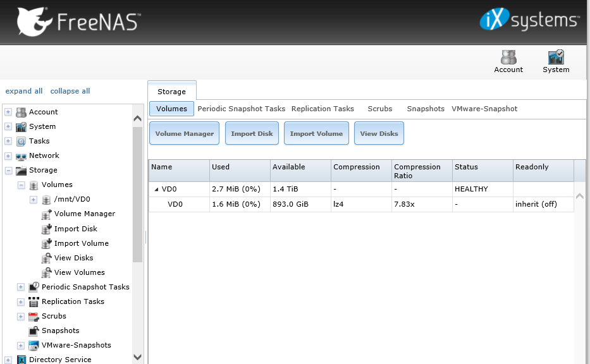Click the collapse all link
This screenshot has height=364, width=590.
[70, 91]
